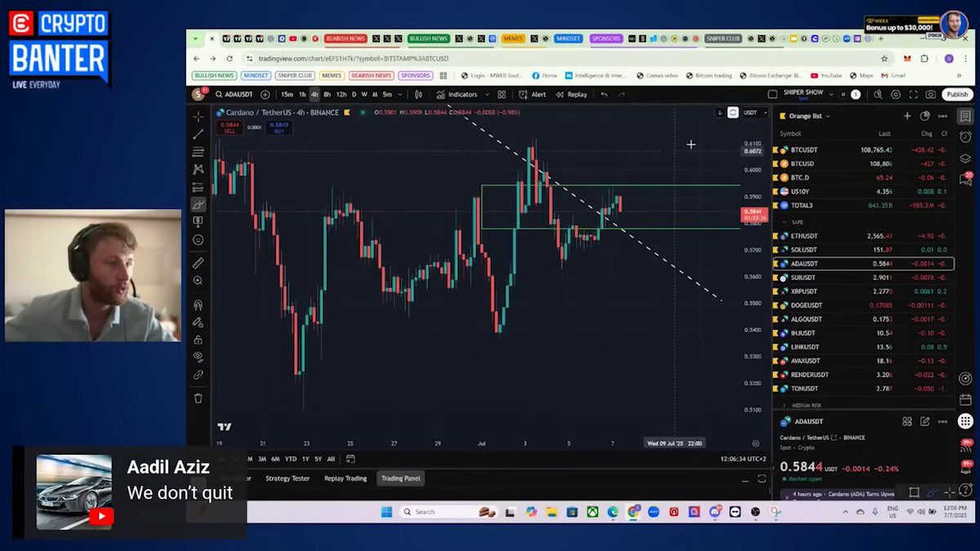Create an Alert

pyautogui.click(x=532, y=95)
